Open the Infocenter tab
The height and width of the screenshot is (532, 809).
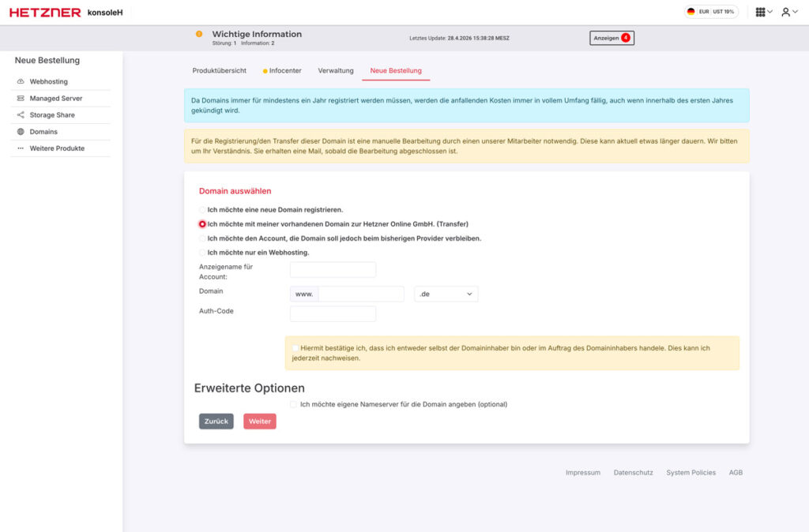(x=282, y=71)
